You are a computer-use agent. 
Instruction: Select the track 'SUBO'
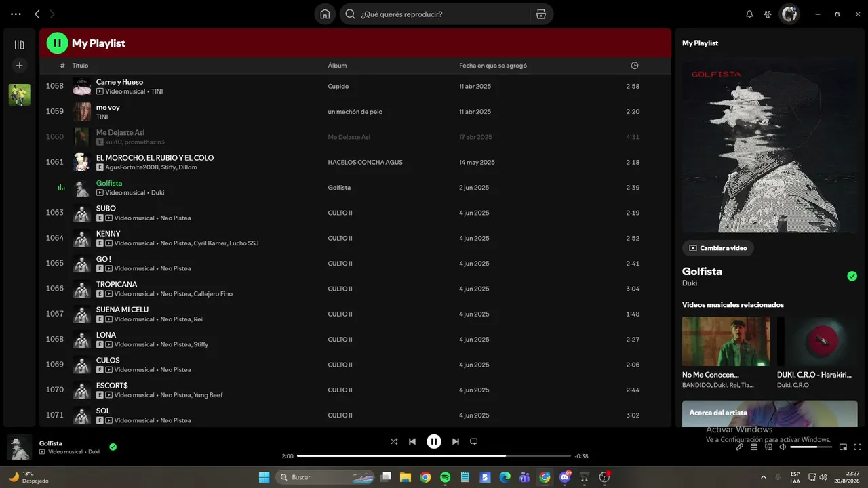pyautogui.click(x=106, y=208)
